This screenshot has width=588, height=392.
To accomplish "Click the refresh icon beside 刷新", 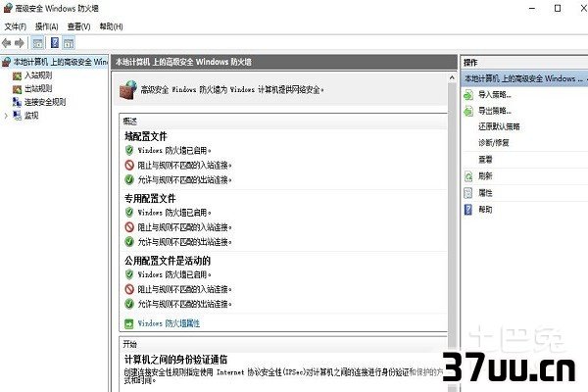I will [468, 176].
